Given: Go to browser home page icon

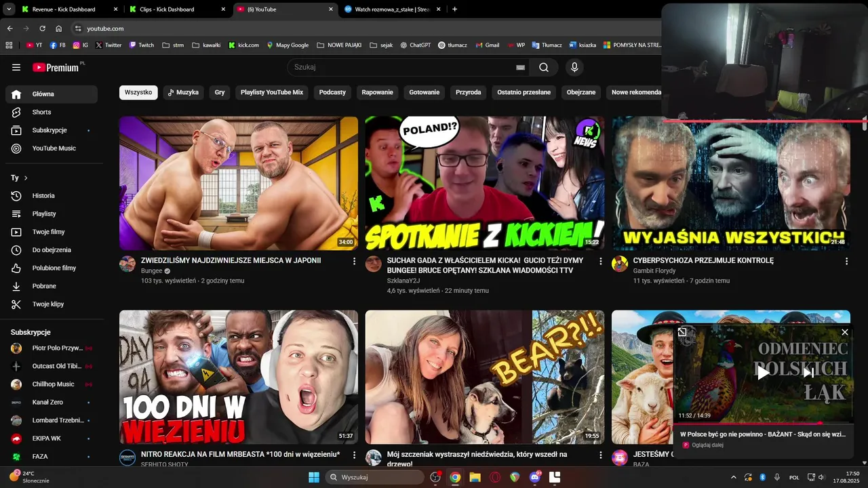Looking at the screenshot, I should [59, 28].
